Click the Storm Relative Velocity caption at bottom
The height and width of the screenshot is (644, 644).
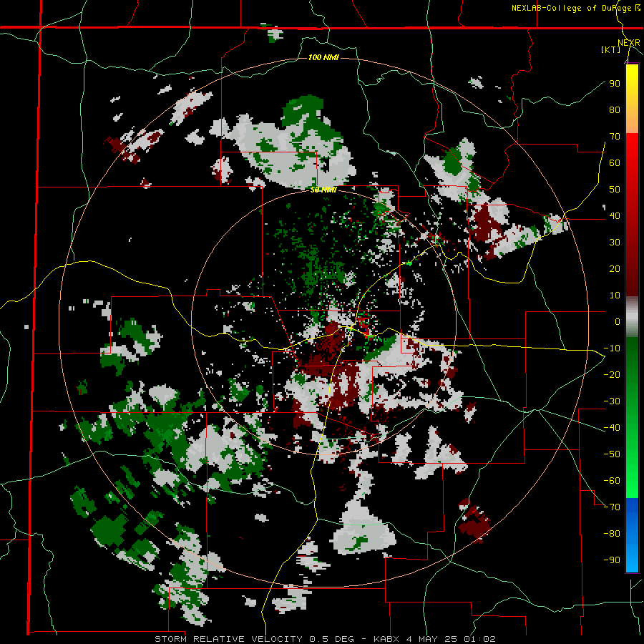point(325,639)
